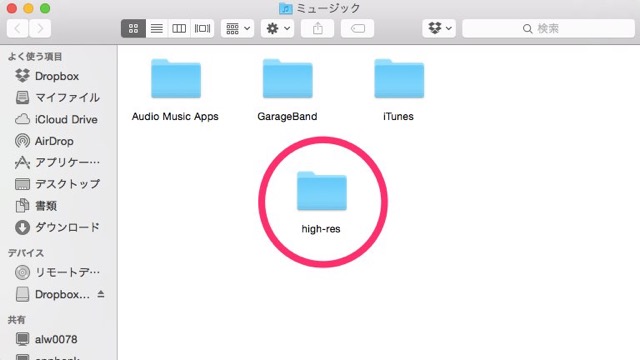The image size is (640, 360).
Task: Go forward with the right arrow button
Action: coord(40,28)
